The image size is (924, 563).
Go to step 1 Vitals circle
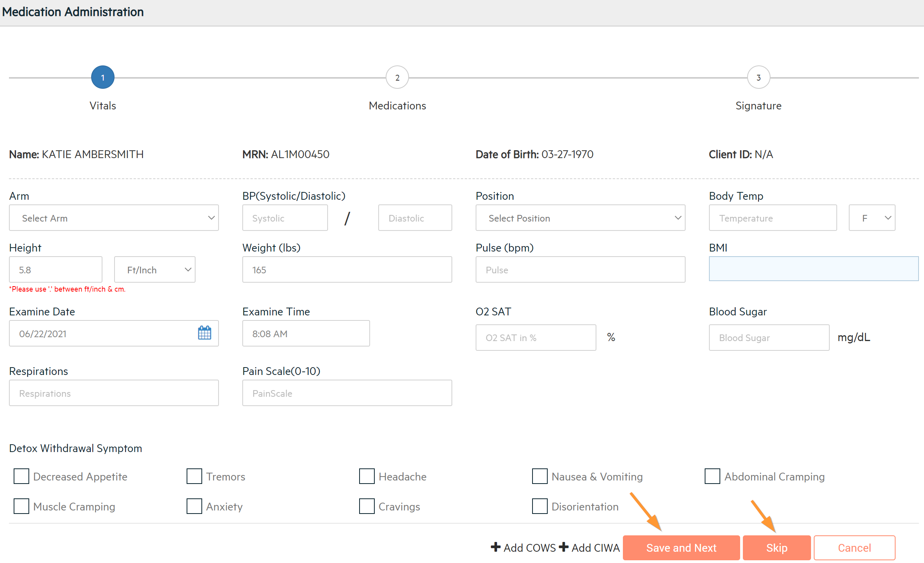(102, 77)
